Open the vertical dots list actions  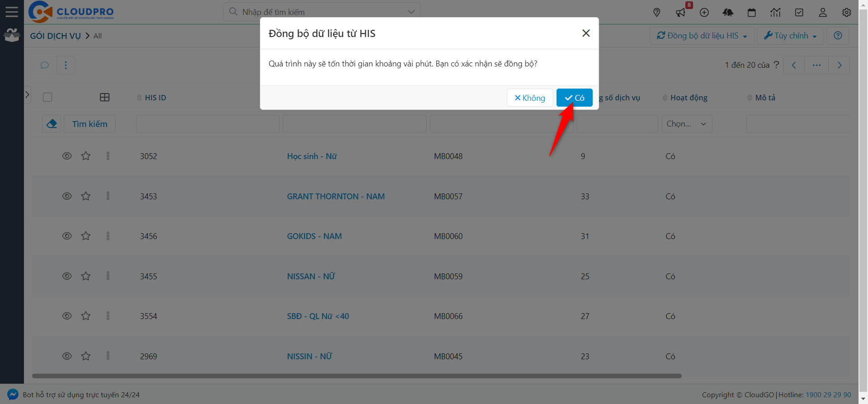66,65
